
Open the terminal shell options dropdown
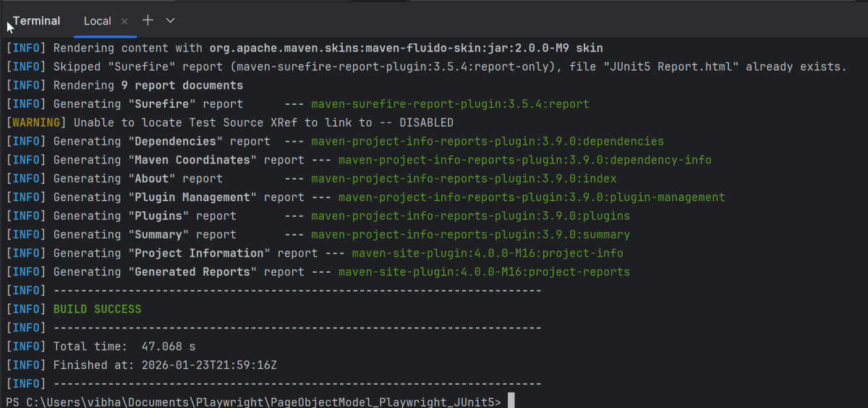[x=171, y=20]
